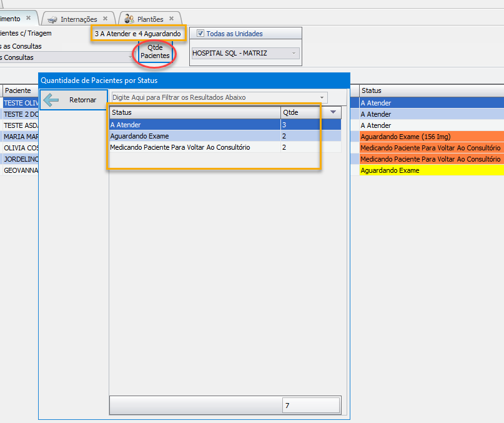Click the Qtde Pacientes button
The image size is (504, 423).
[155, 52]
